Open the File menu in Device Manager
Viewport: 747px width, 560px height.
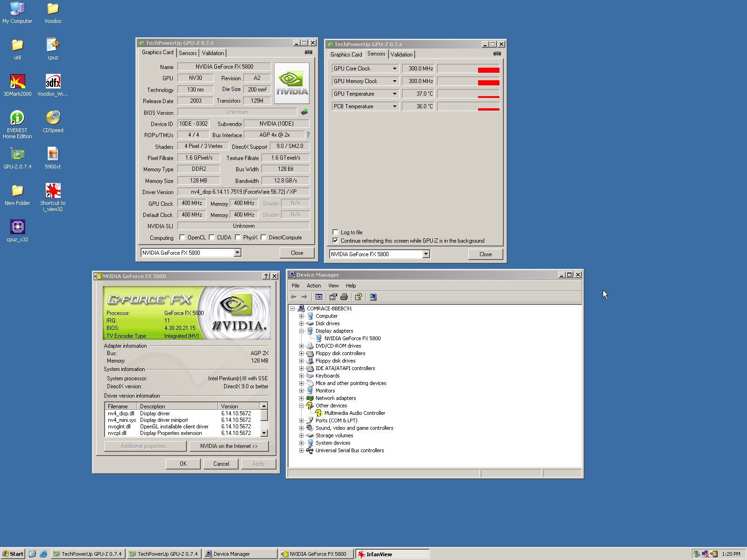click(x=296, y=286)
